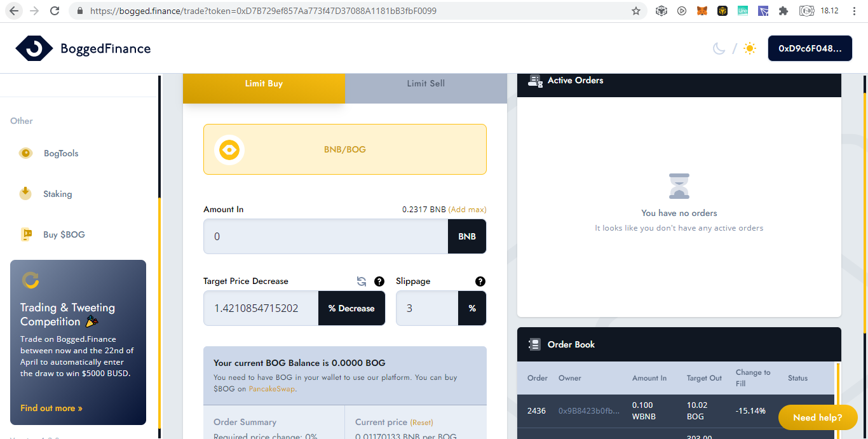Click the target price swap refresh icon

pyautogui.click(x=362, y=281)
